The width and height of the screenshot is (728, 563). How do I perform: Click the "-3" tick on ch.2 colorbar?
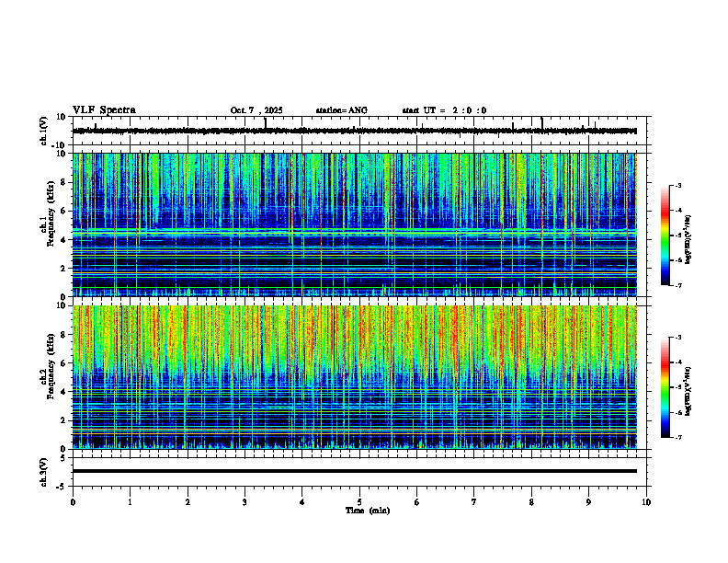pos(677,338)
